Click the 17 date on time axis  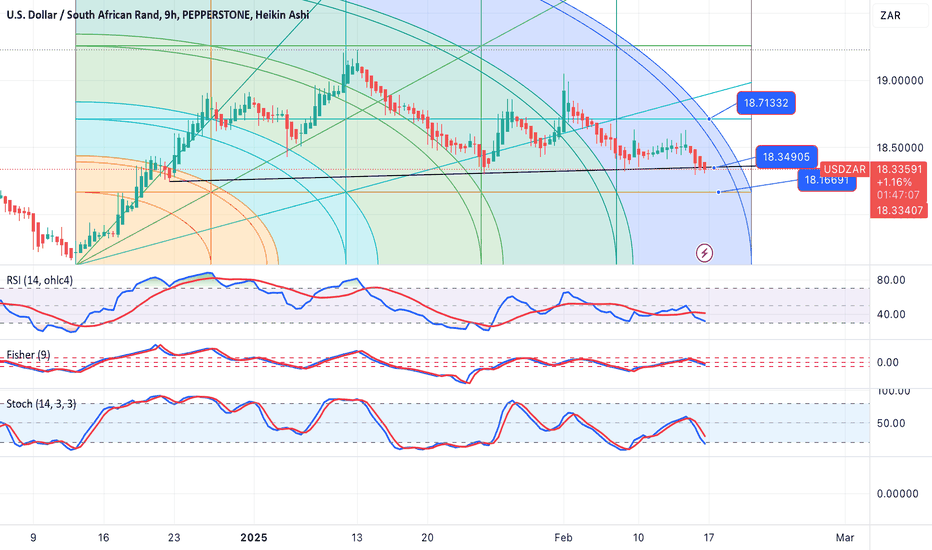point(709,538)
